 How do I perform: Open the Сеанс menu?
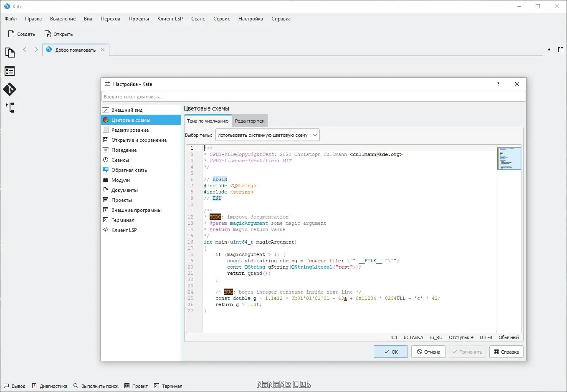198,19
